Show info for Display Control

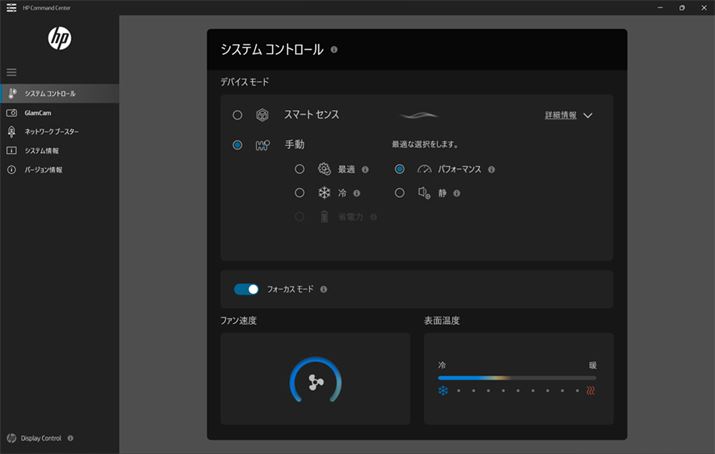70,438
